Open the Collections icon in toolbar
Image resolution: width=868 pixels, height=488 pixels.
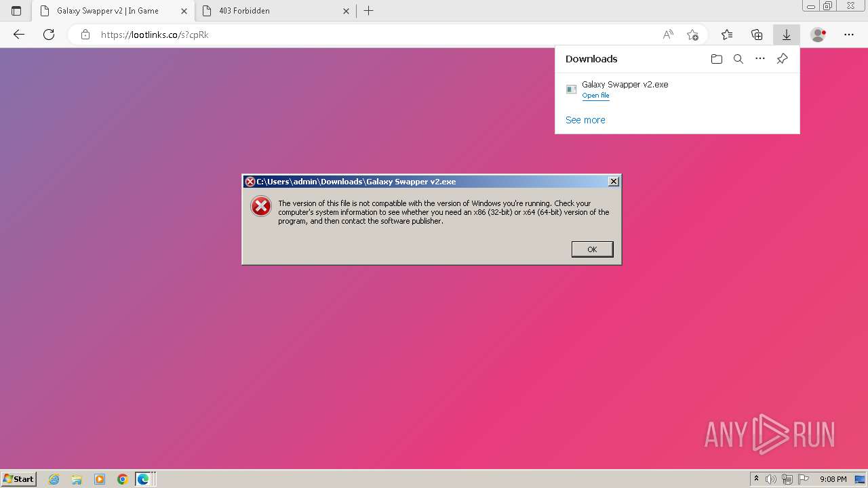(x=757, y=35)
